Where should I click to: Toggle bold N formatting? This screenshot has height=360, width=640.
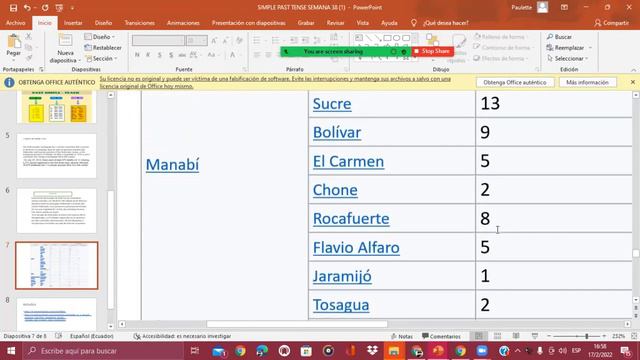click(x=137, y=55)
